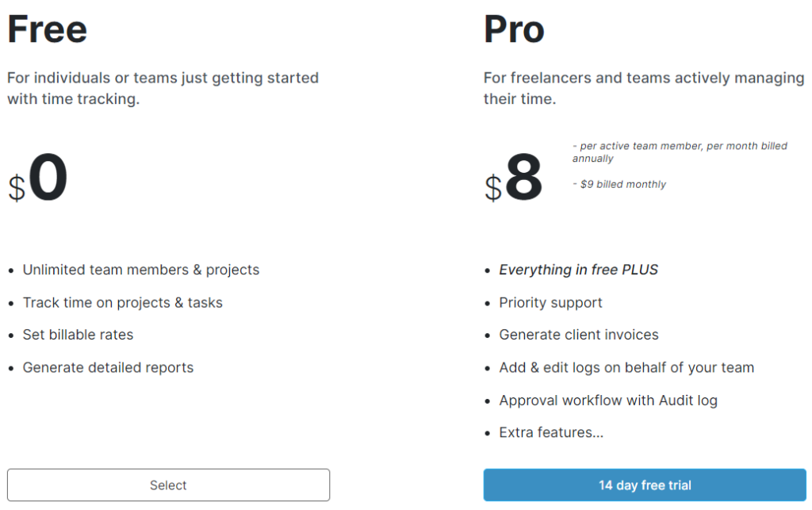
Task: Click 'Unlimited team members & projects' feature
Action: click(141, 270)
